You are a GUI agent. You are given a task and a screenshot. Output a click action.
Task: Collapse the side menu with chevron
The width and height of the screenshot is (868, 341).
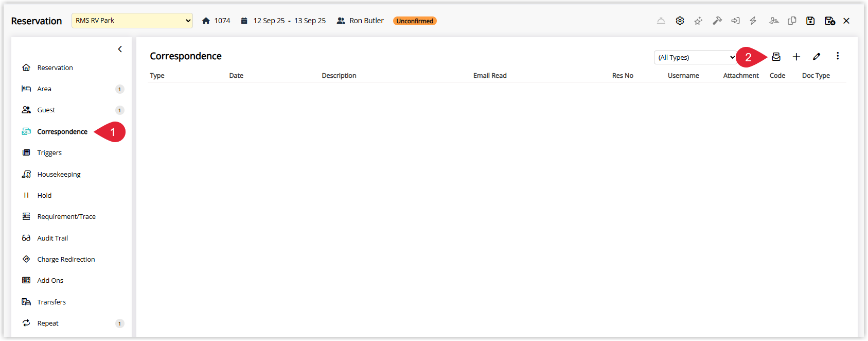(x=120, y=49)
